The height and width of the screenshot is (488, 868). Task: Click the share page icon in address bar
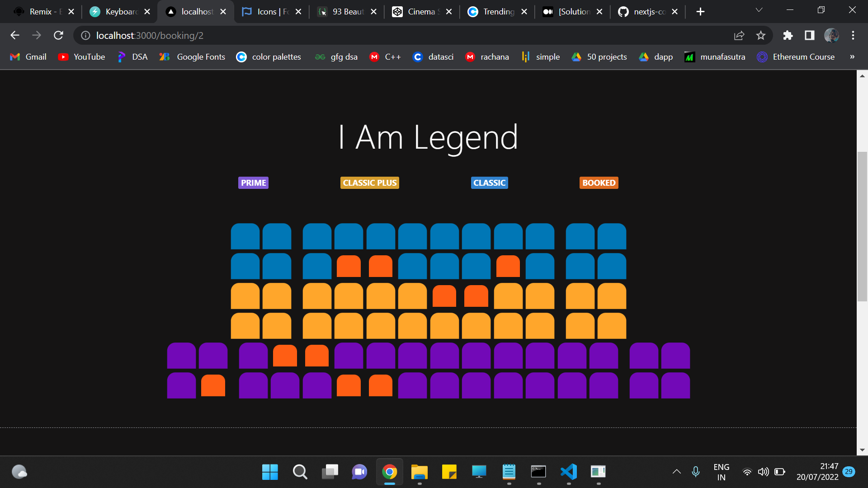click(739, 35)
